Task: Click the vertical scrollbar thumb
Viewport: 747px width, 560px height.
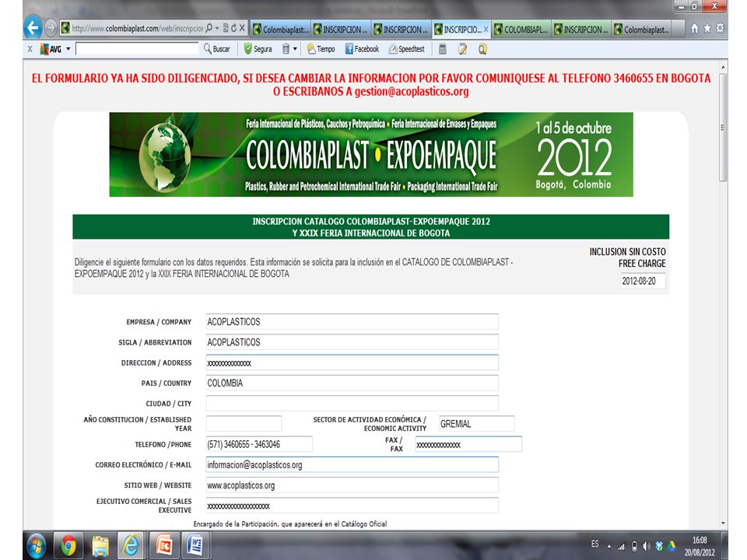Action: tap(724, 128)
